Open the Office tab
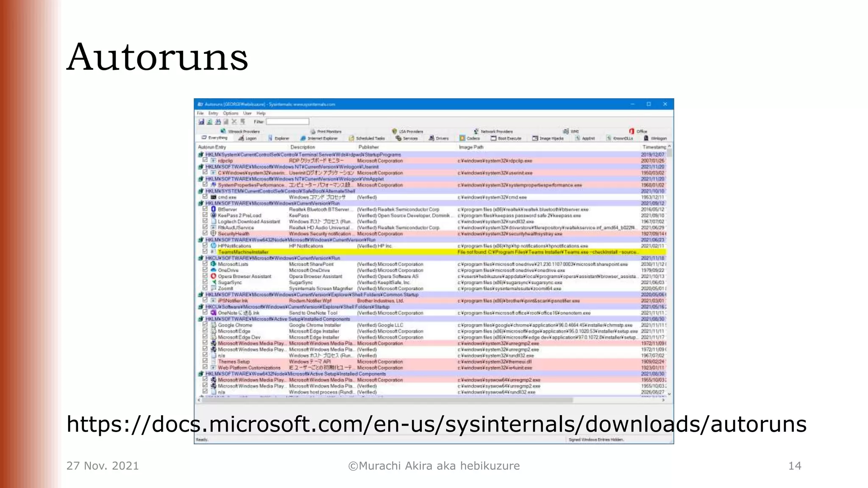This screenshot has width=868, height=488. (638, 131)
